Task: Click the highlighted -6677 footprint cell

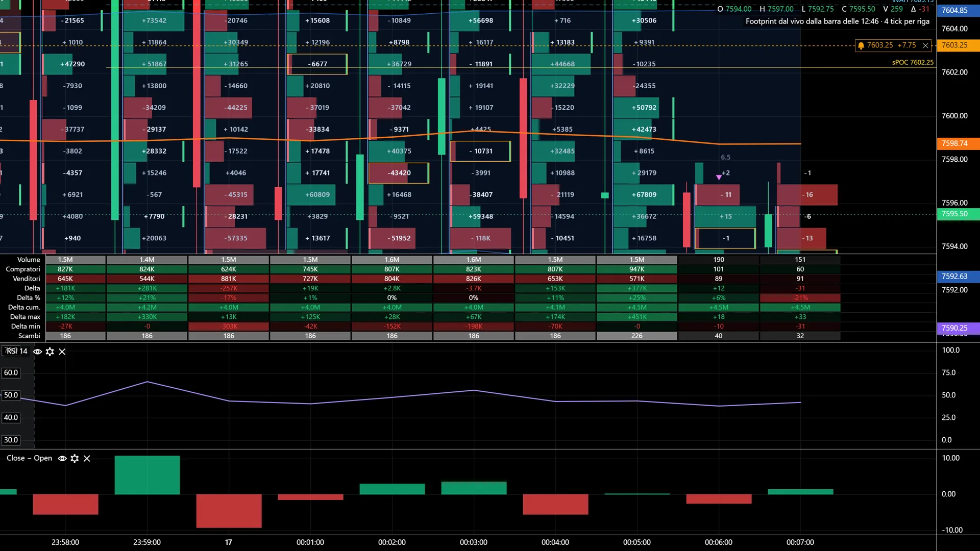Action: (x=317, y=64)
